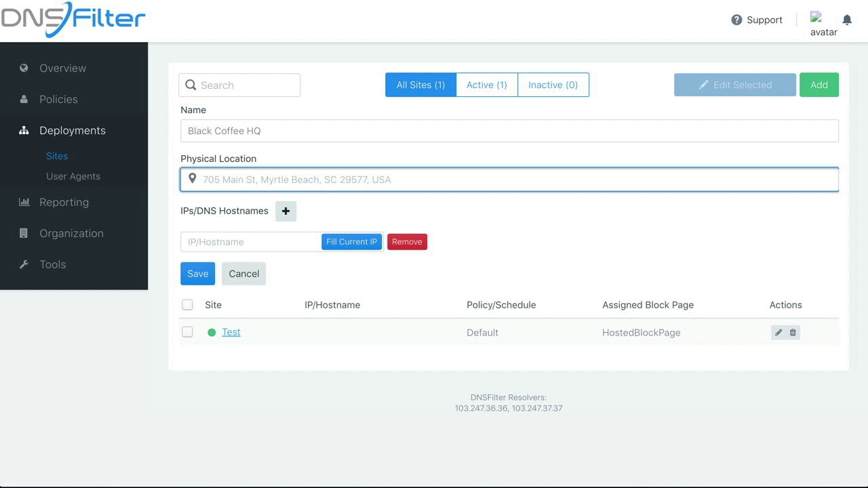
Task: Open the Test site link
Action: (x=231, y=332)
